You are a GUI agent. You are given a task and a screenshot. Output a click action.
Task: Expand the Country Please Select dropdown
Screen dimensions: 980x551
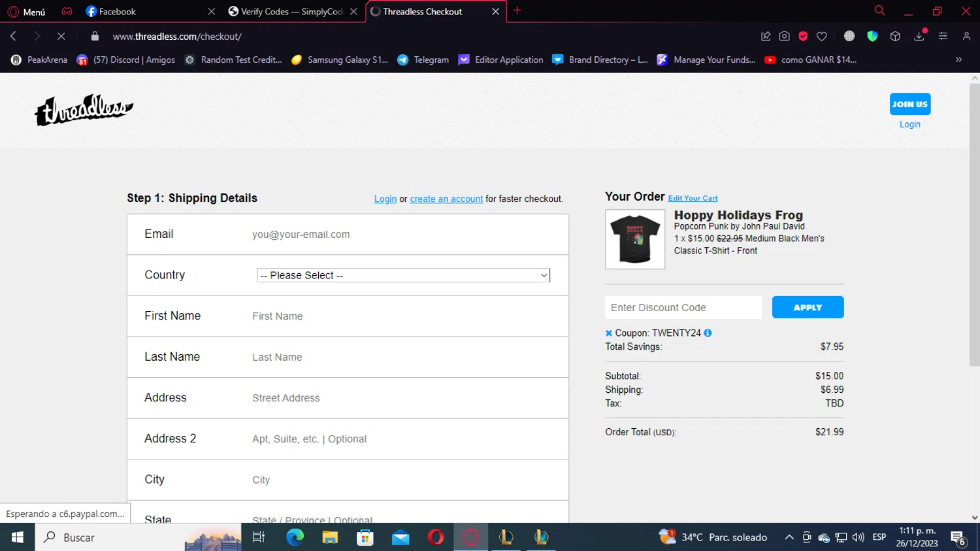pyautogui.click(x=404, y=275)
